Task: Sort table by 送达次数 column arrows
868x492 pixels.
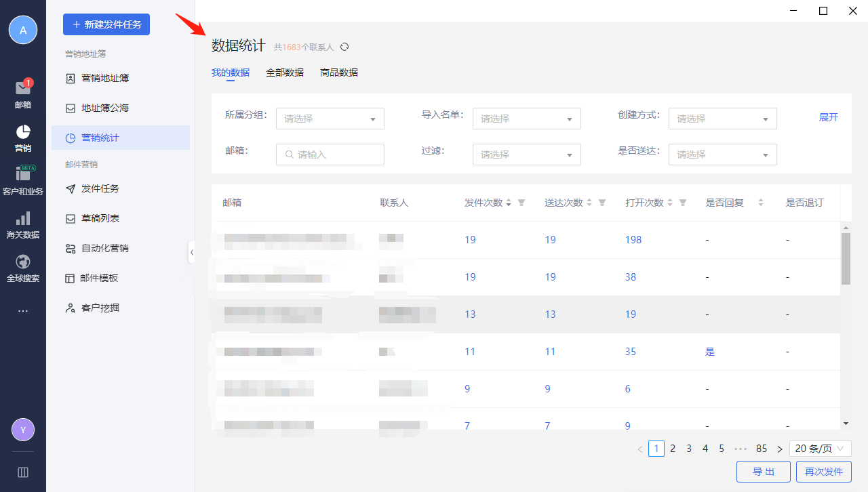Action: (589, 203)
